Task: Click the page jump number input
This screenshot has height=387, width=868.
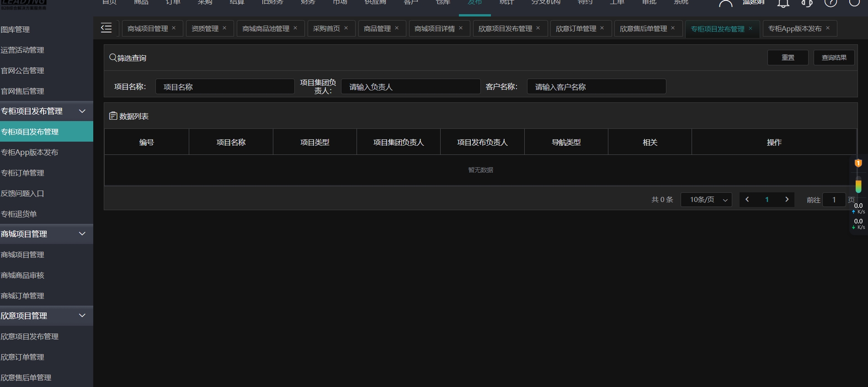Action: coord(834,200)
